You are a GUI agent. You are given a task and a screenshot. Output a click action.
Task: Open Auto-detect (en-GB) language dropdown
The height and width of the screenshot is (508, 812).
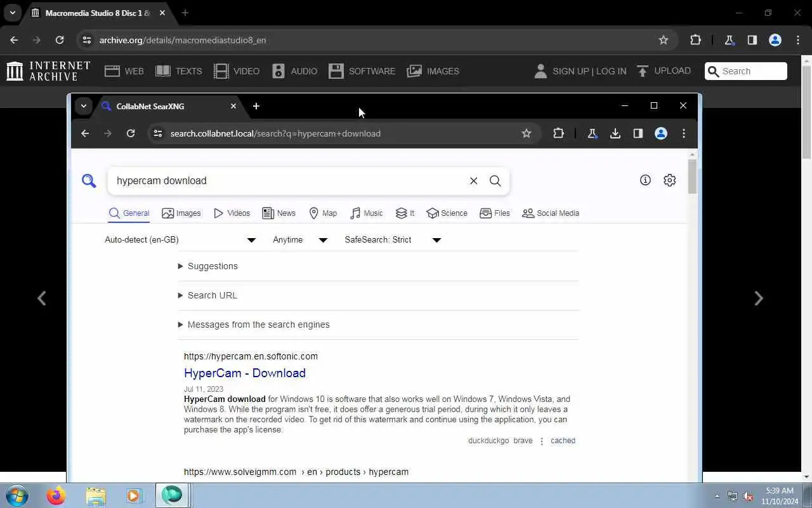point(181,240)
